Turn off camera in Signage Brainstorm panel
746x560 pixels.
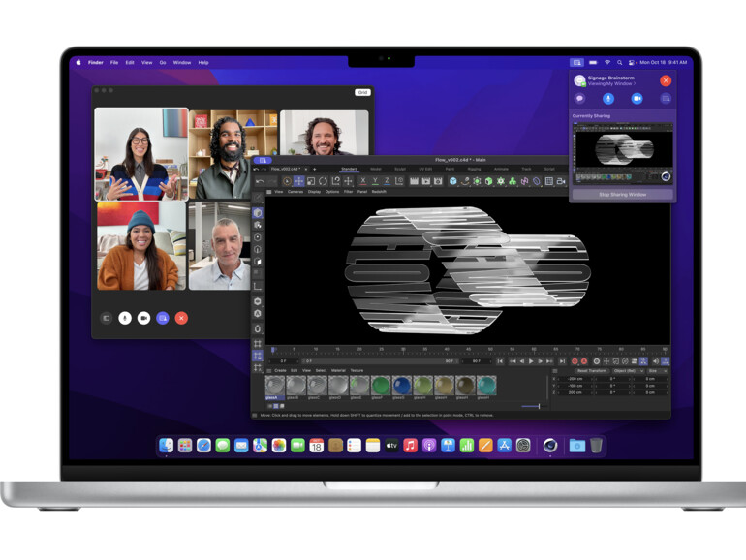pyautogui.click(x=637, y=99)
